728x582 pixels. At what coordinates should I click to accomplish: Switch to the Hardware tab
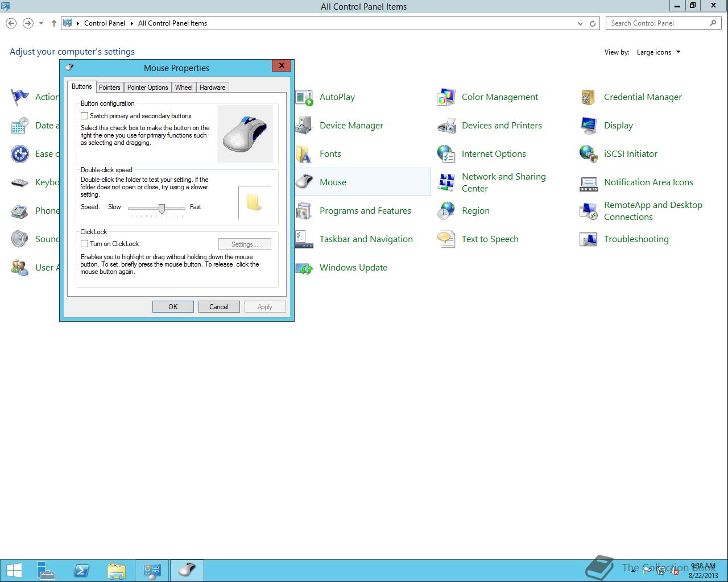212,88
